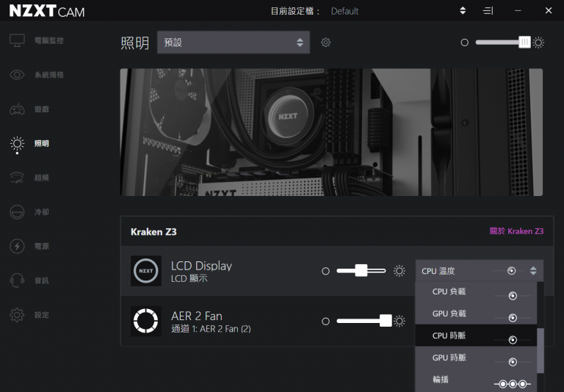Image resolution: width=564 pixels, height=392 pixels.
Task: Open the 電源 power lightning icon
Action: coord(17,247)
